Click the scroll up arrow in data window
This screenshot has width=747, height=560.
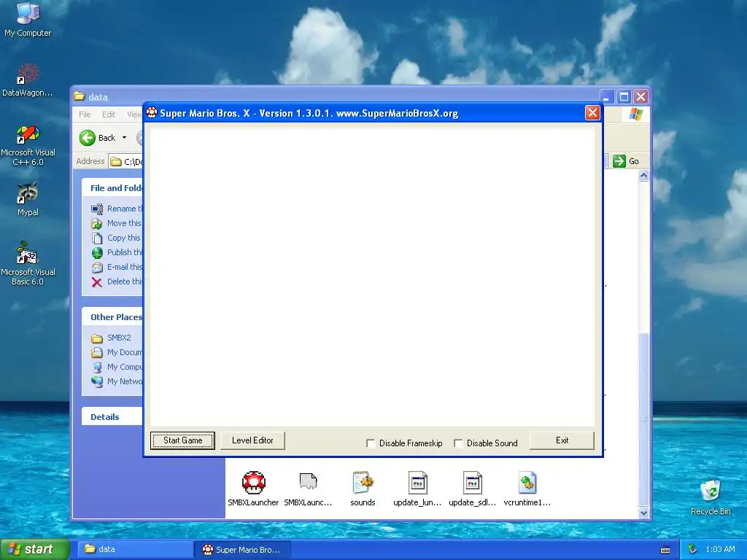(643, 176)
